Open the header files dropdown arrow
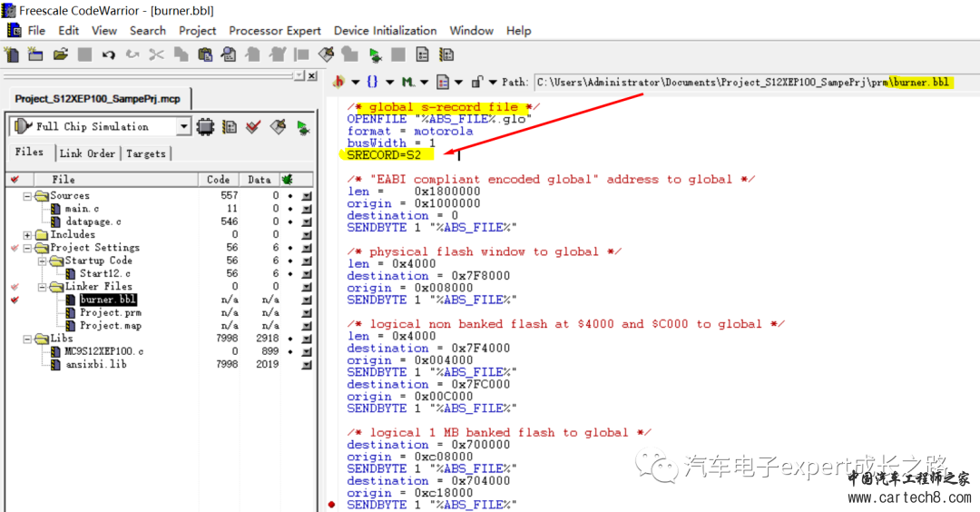Viewport: 980px width, 512px height. pos(356,82)
